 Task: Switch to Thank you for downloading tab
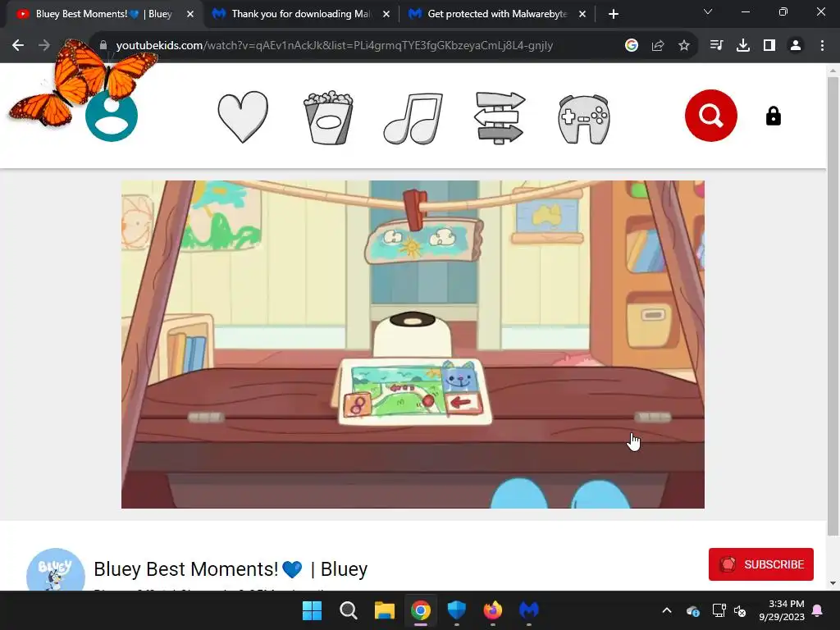click(x=300, y=14)
